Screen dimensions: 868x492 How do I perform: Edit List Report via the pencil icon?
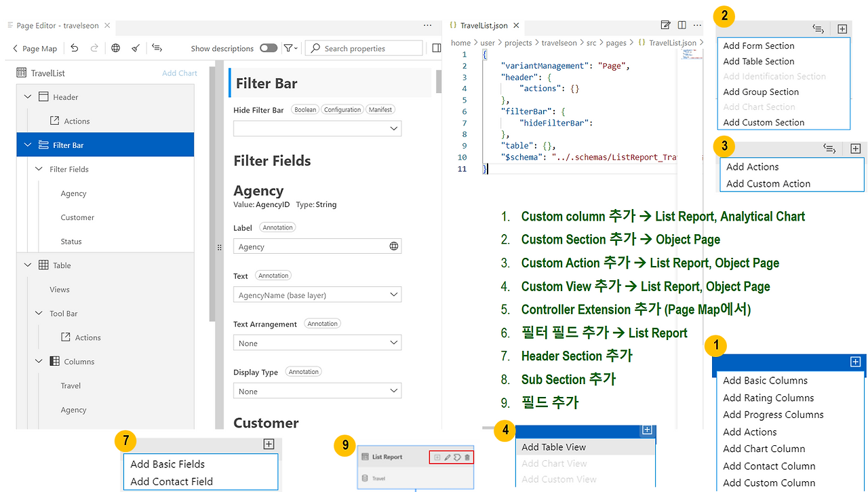coord(448,457)
